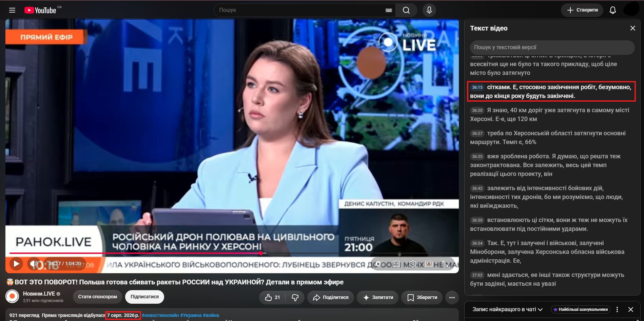Jump to transcript line at 36:27
The width and height of the screenshot is (644, 321).
(x=551, y=138)
